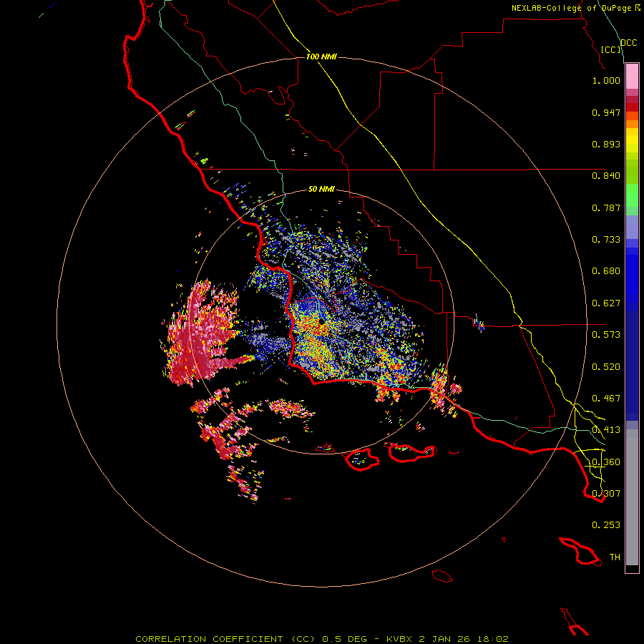
Task: Click the TH threshold legend label
Action: (x=615, y=557)
